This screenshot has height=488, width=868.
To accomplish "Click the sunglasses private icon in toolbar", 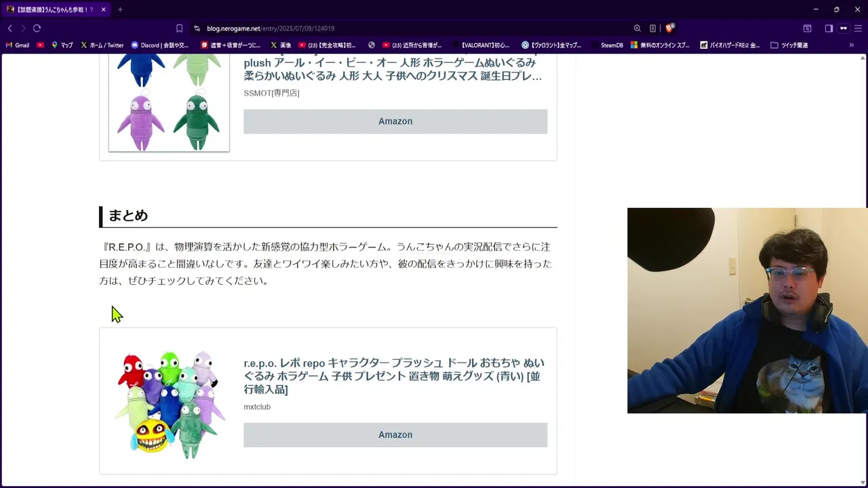I will [844, 28].
